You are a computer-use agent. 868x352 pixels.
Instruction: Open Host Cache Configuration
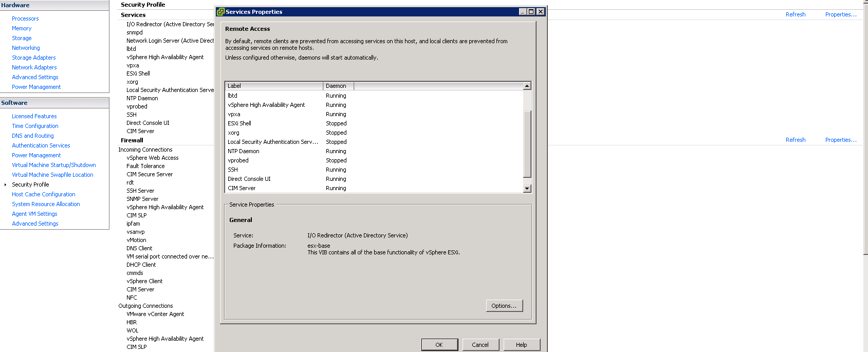tap(44, 194)
